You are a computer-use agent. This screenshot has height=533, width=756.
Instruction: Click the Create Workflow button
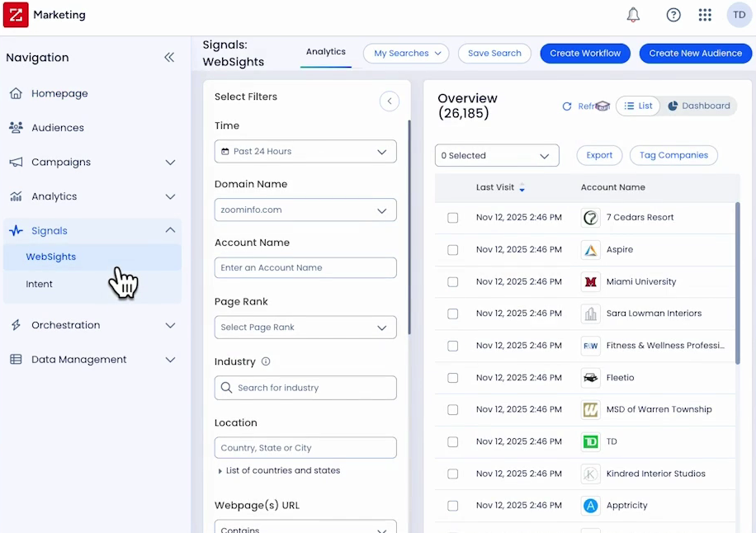coord(585,53)
